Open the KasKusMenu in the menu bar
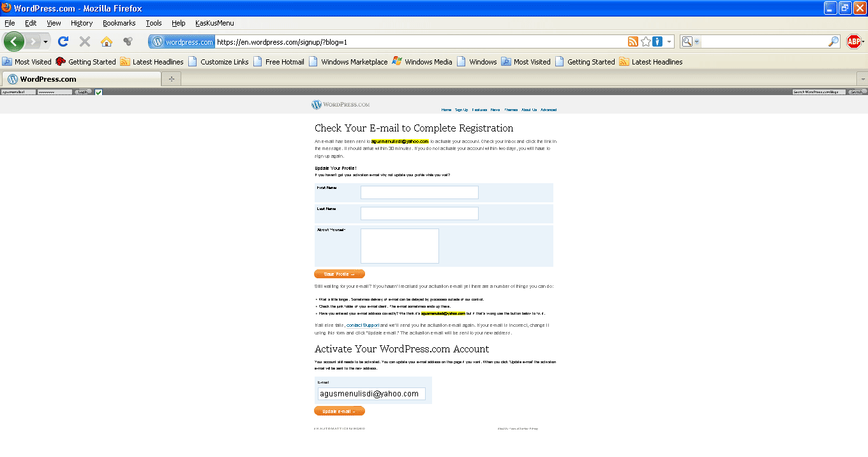 [214, 23]
